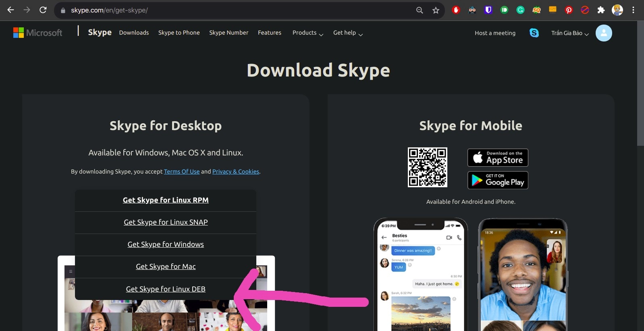Open Skype to Phone nav item
Screen dimensions: 644x331
[x=179, y=33]
